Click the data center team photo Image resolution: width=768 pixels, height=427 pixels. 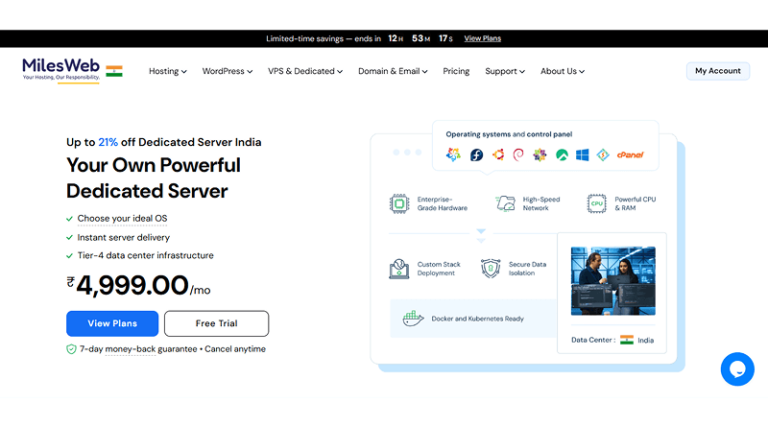point(612,281)
